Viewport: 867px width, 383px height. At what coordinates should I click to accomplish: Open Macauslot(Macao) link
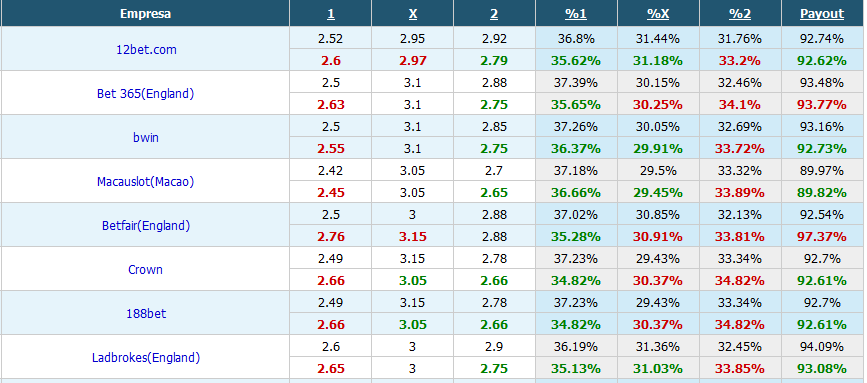click(x=145, y=181)
